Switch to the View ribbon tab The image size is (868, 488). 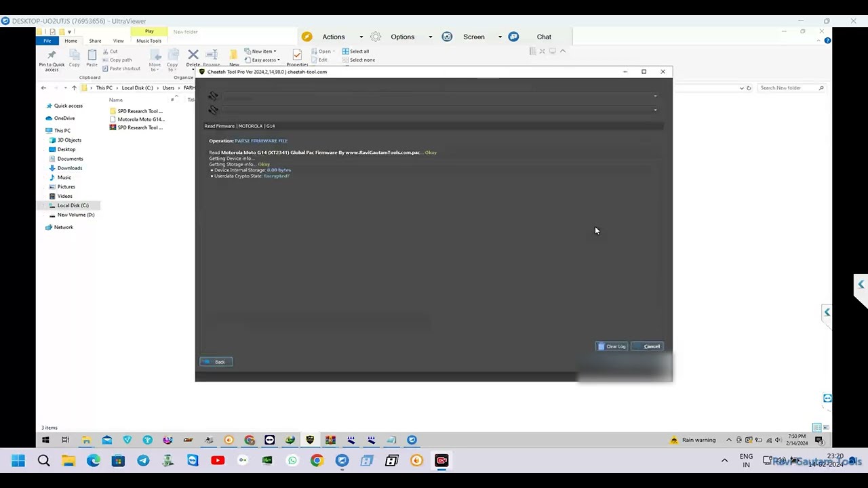(x=118, y=41)
